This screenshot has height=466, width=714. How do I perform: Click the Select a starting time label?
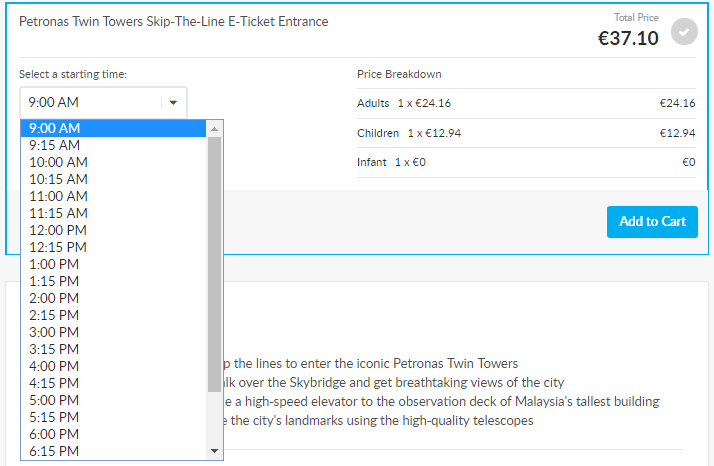(73, 74)
